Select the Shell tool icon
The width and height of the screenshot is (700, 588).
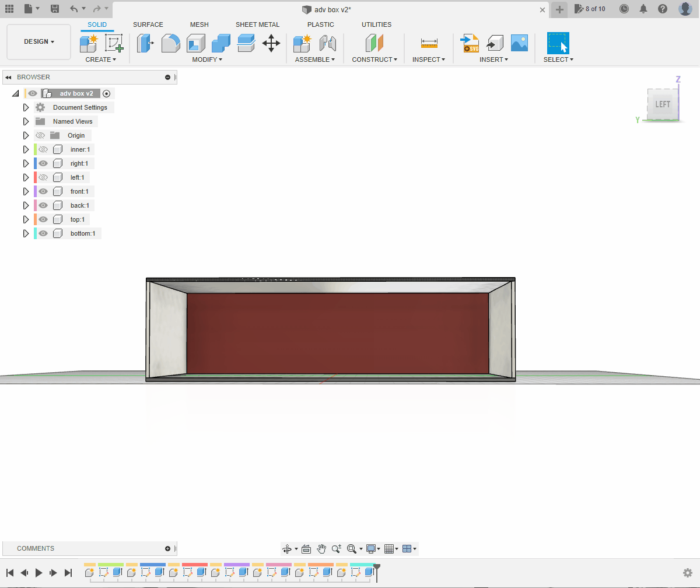point(195,43)
